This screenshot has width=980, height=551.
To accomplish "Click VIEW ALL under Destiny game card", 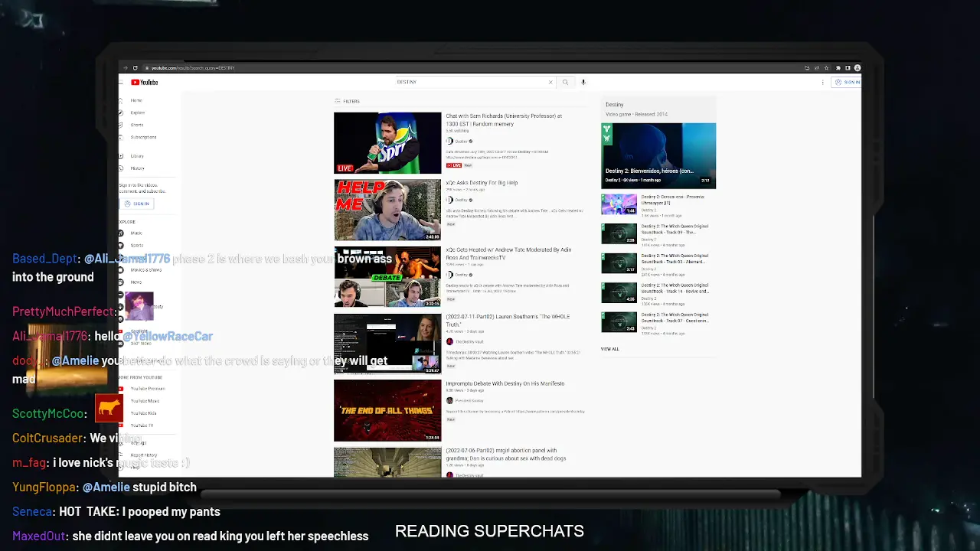I will pos(609,349).
